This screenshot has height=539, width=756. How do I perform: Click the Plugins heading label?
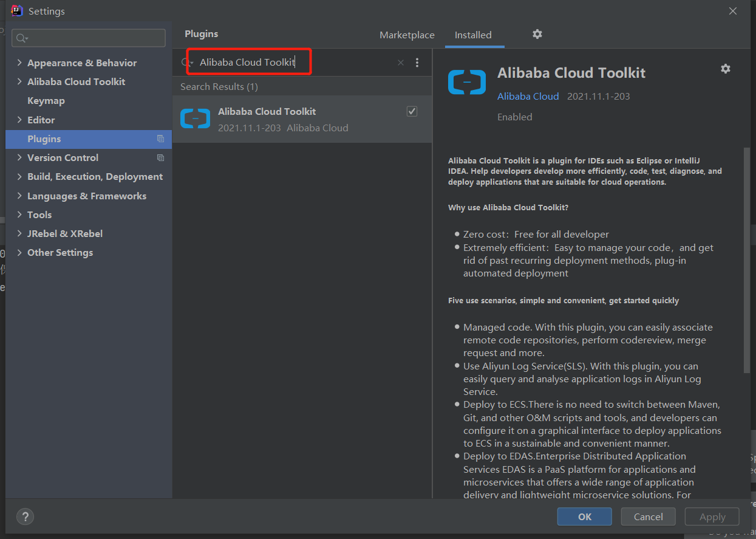[202, 34]
